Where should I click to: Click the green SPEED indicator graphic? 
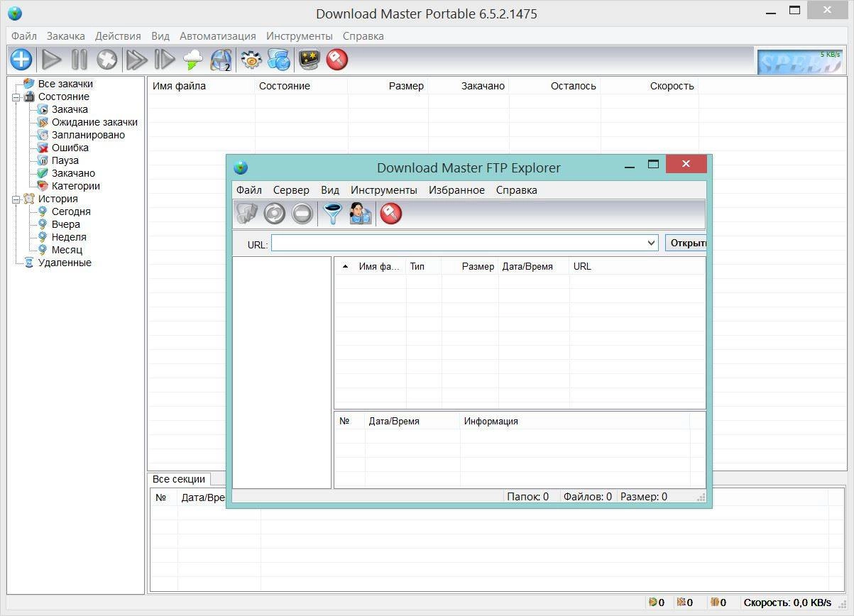point(800,62)
